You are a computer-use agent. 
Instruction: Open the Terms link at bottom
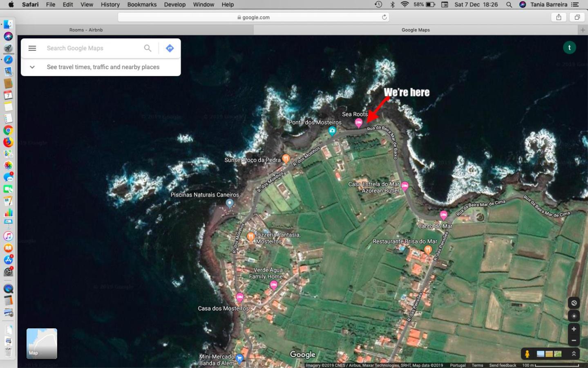coord(477,365)
